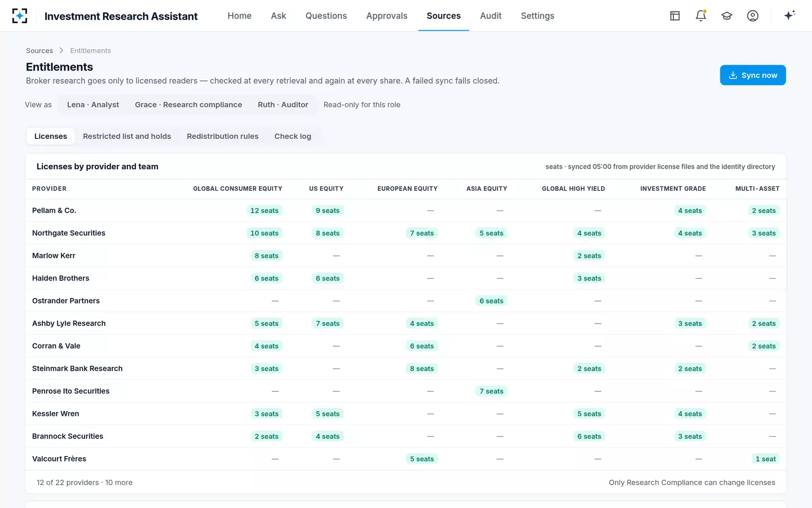View as Lena · Analyst
Viewport: 812px width, 508px height.
pos(93,105)
